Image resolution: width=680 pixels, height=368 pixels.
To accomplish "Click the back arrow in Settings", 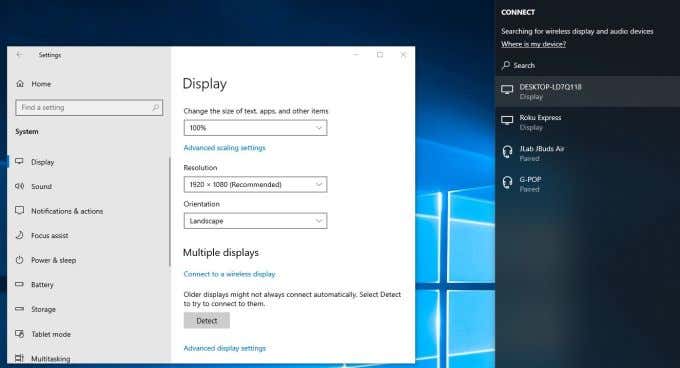I will click(19, 55).
